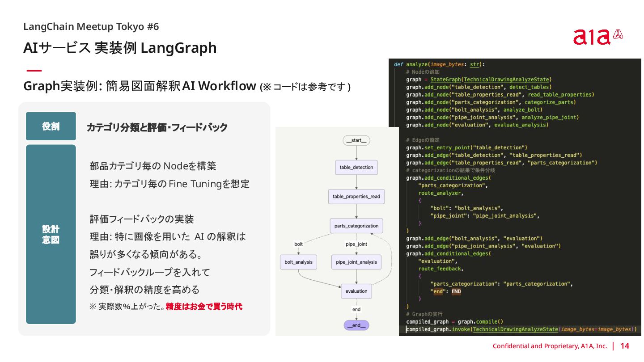644x362 pixels.
Task: Click the line about Fine Tuningを想定
Action: click(x=169, y=184)
